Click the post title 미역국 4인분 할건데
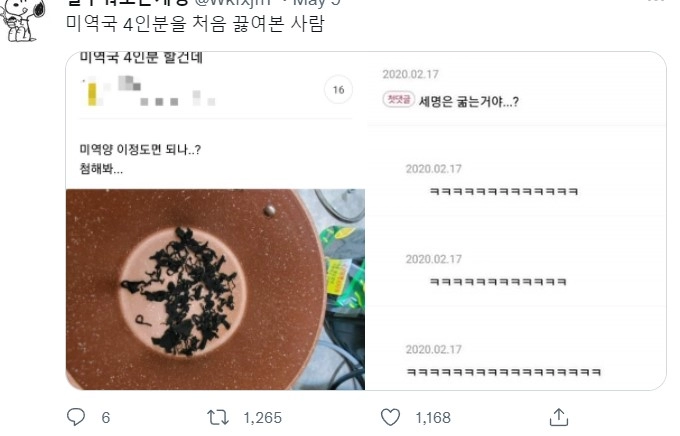Screen dimensions: 680x436 coord(141,57)
